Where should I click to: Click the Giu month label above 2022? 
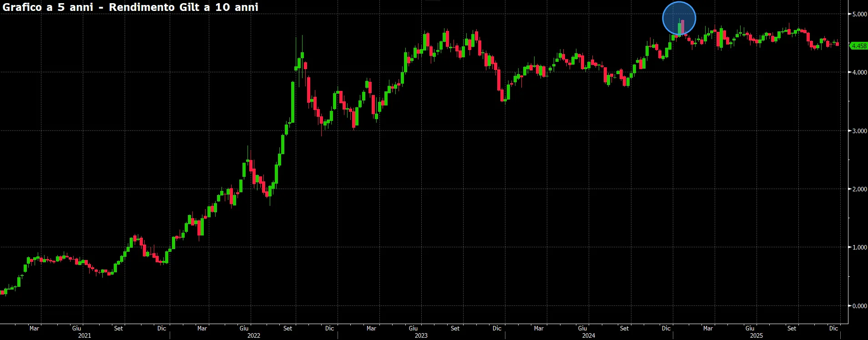point(244,328)
